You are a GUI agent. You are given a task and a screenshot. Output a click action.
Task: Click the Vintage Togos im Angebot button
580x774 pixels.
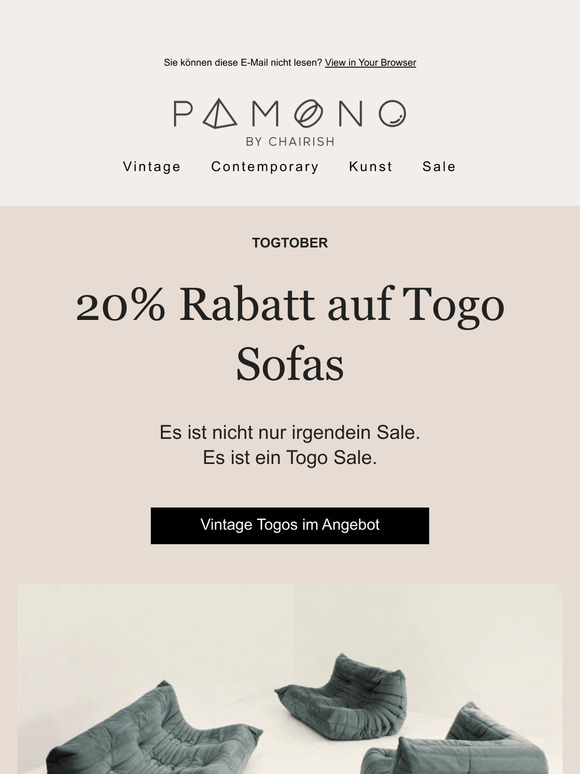coord(290,526)
